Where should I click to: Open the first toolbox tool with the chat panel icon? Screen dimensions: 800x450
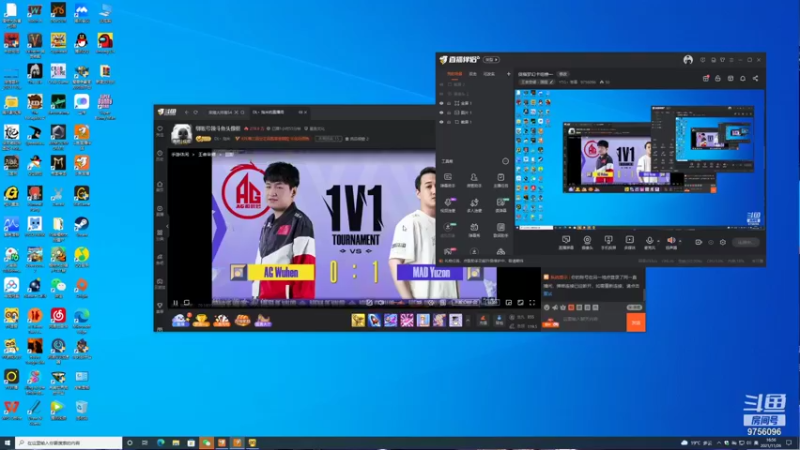[x=447, y=178]
